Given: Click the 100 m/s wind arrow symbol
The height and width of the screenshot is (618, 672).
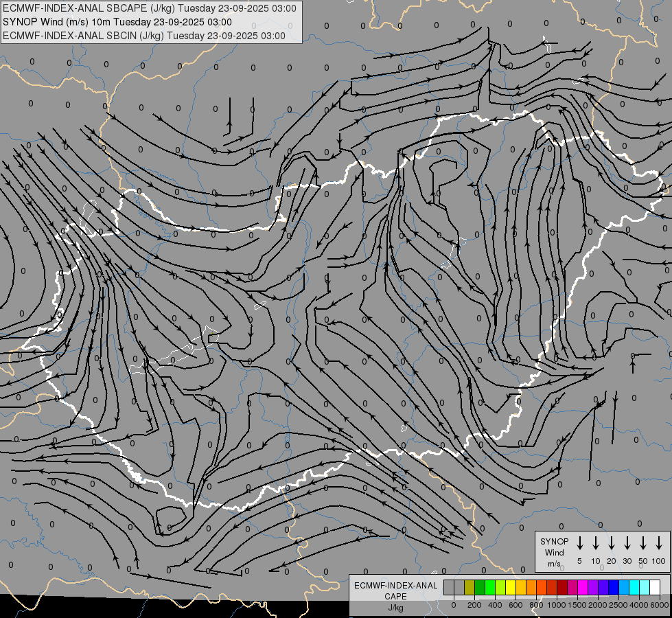Looking at the screenshot, I should click(659, 542).
